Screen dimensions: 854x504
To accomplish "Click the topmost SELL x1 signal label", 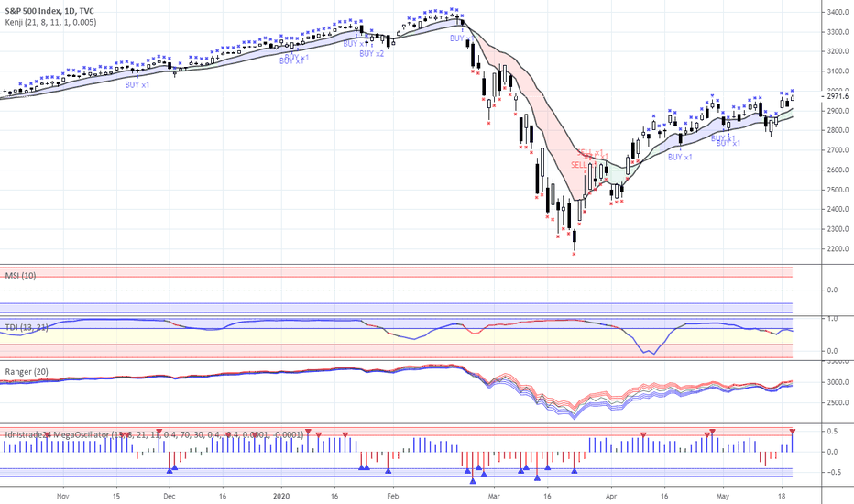I will click(x=590, y=152).
